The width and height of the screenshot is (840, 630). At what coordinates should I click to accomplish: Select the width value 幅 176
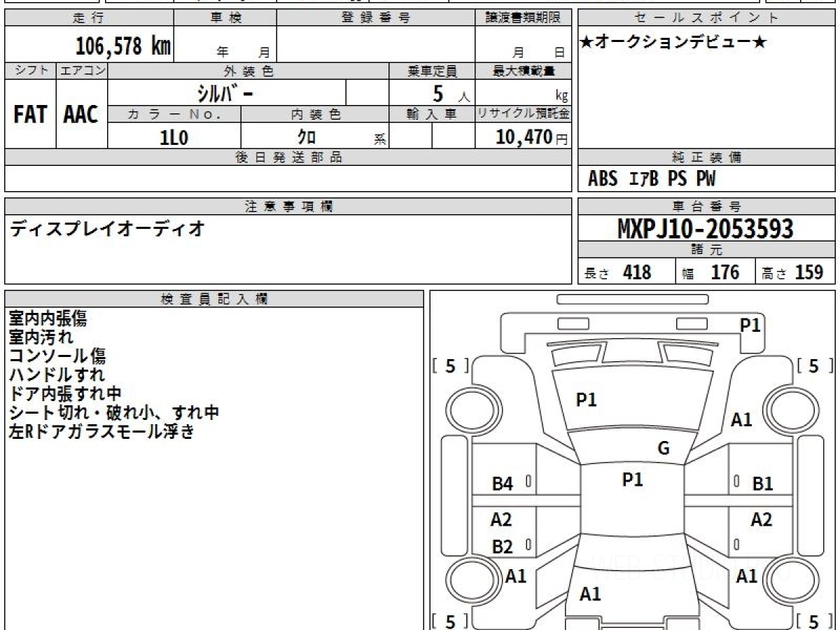[710, 272]
